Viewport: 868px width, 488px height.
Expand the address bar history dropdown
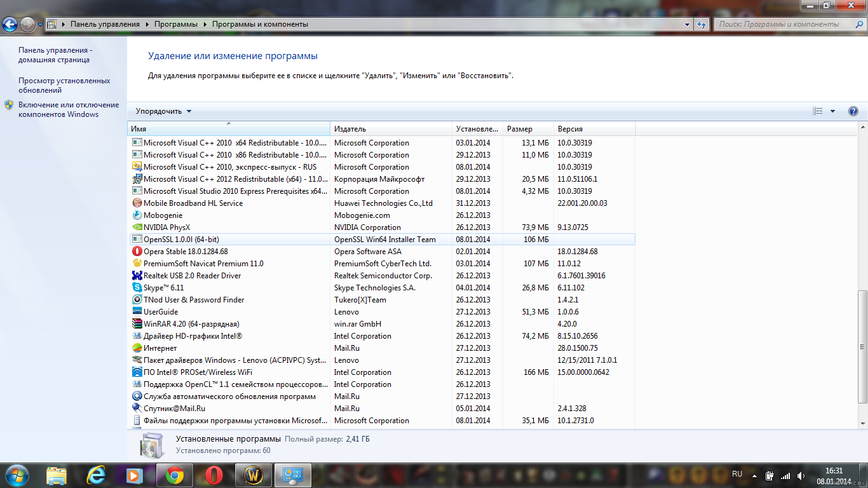(x=688, y=24)
